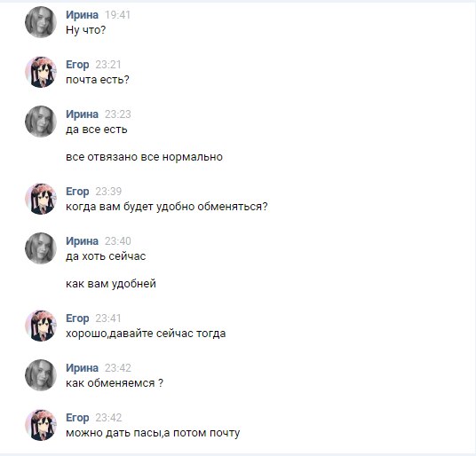Click the 19:41 timestamp
The height and width of the screenshot is (456, 476).
(x=117, y=15)
